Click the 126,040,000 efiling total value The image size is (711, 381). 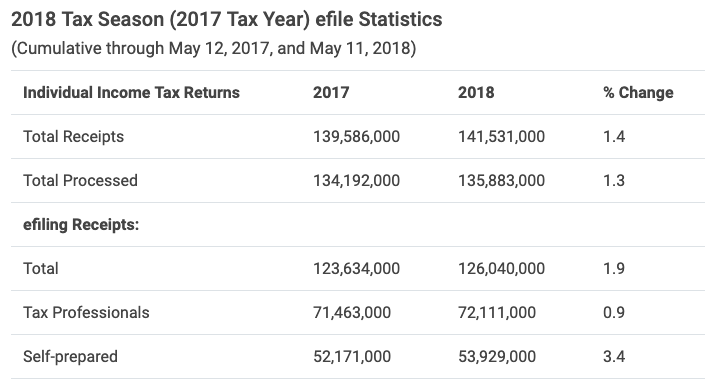502,269
